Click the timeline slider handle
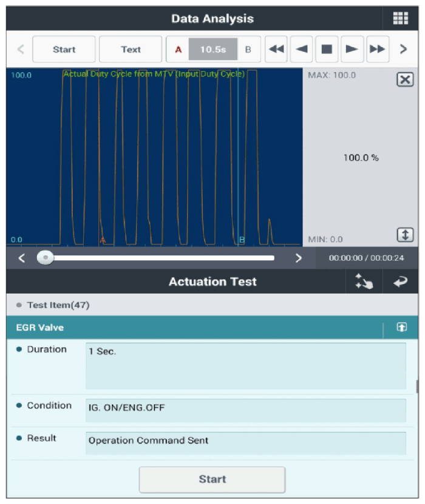The width and height of the screenshot is (425, 504). coord(44,258)
